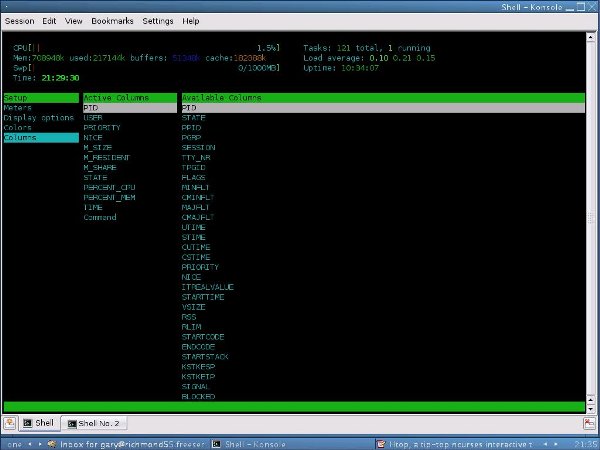Open the Bookmarks menu
Screen dimensions: 600x450
coord(113,20)
